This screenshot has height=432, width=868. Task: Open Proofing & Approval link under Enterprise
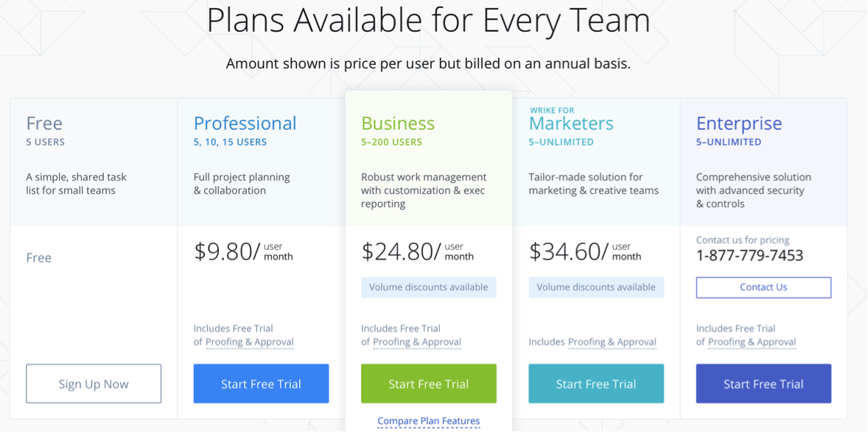tap(752, 342)
